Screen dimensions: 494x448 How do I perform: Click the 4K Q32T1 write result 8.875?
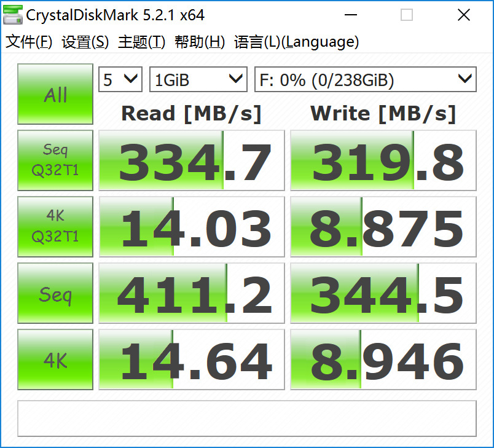pyautogui.click(x=383, y=227)
